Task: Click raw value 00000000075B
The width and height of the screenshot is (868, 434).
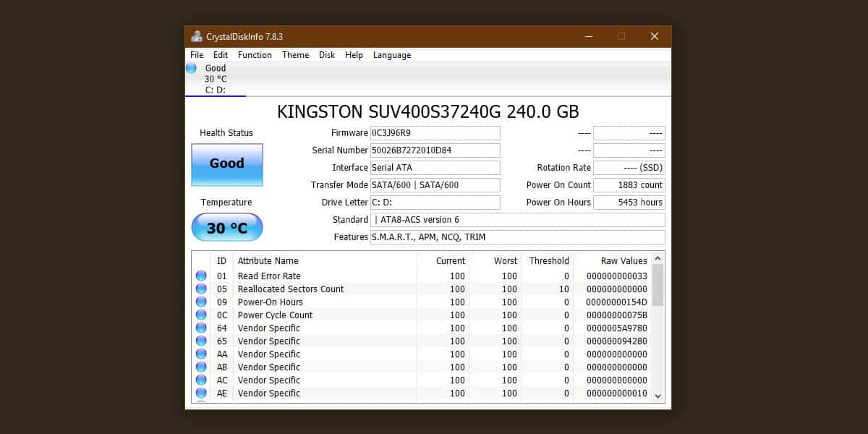Action: 617,315
